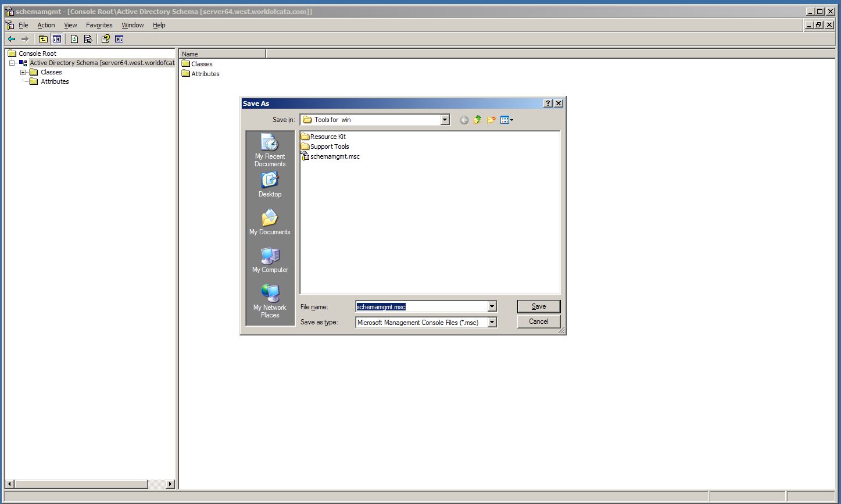The height and width of the screenshot is (504, 841).
Task: Select Active Directory Schema node in tree
Action: coord(102,63)
